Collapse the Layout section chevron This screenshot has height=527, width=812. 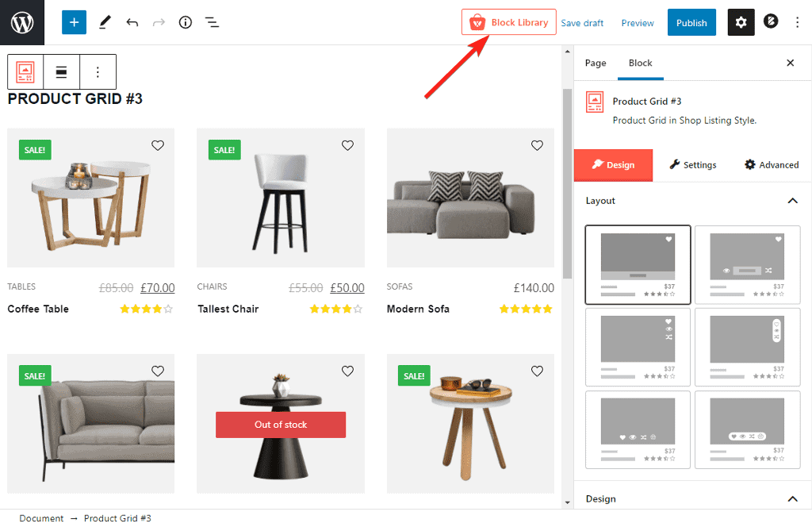(792, 201)
